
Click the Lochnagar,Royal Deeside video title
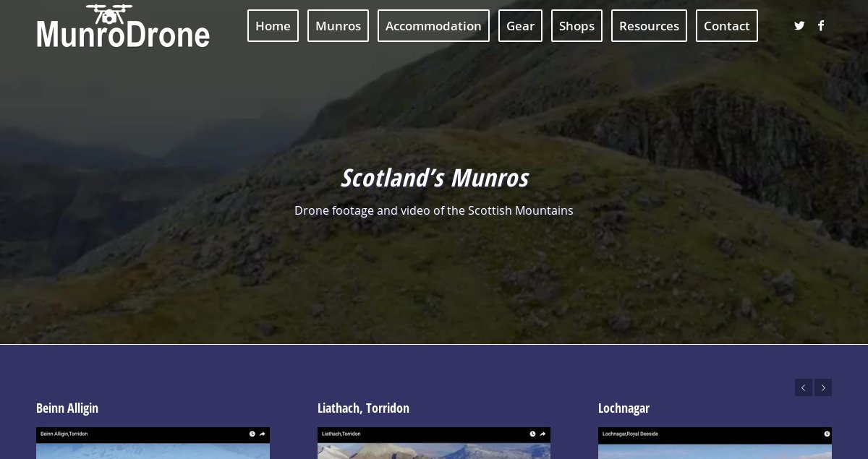pyautogui.click(x=630, y=434)
